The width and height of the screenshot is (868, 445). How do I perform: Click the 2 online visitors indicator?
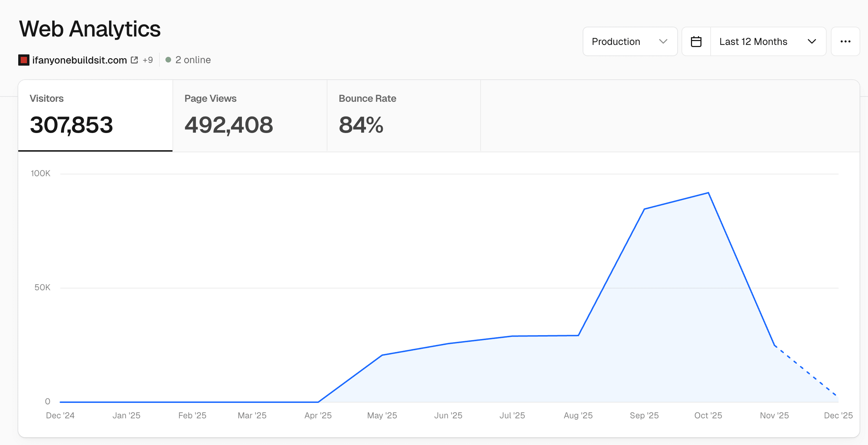(x=193, y=60)
